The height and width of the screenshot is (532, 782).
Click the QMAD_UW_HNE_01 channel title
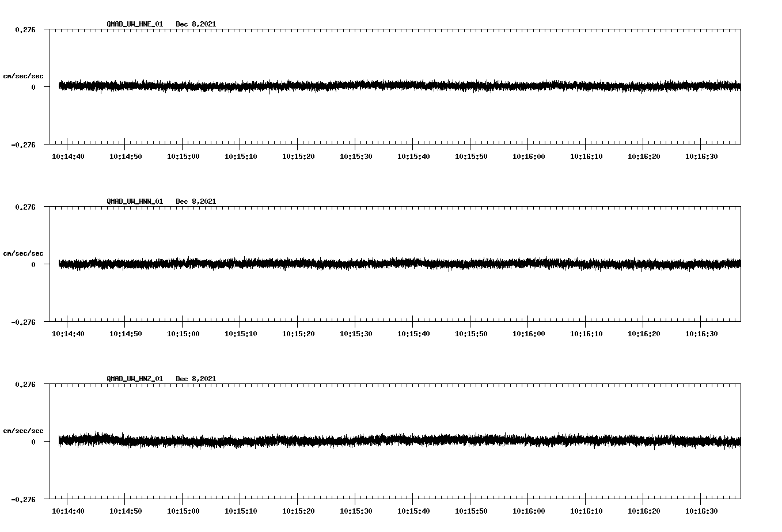(135, 24)
